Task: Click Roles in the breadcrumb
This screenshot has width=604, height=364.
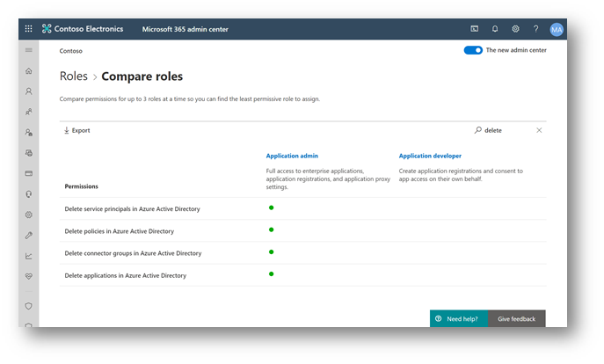Action: (74, 76)
